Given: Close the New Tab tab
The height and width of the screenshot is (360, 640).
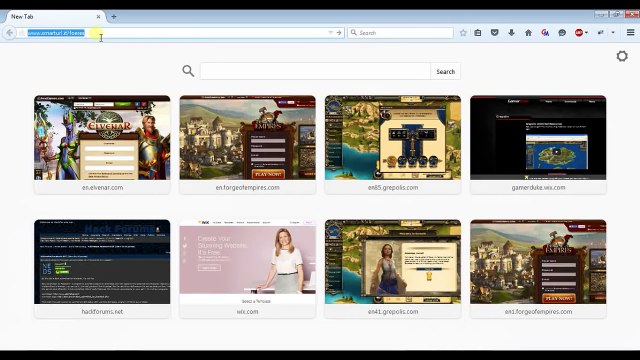Looking at the screenshot, I should (98, 17).
